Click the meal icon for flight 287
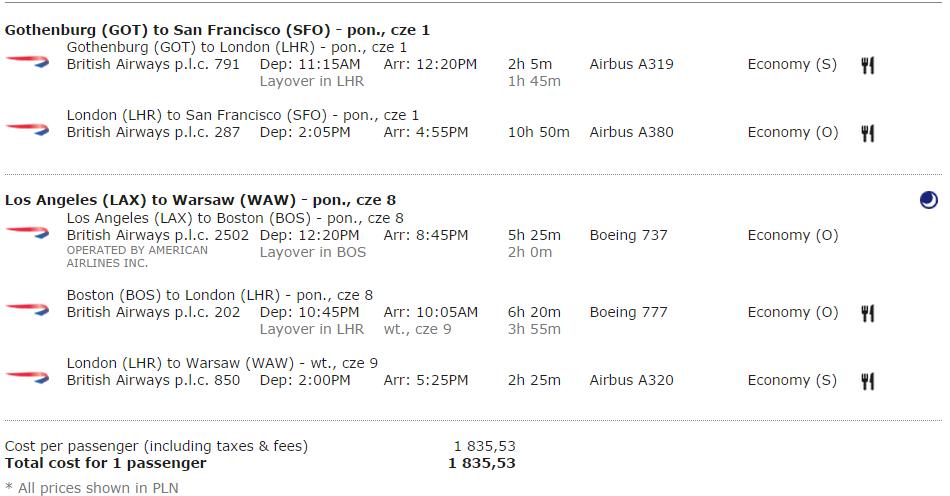This screenshot has height=496, width=950. pos(868,133)
